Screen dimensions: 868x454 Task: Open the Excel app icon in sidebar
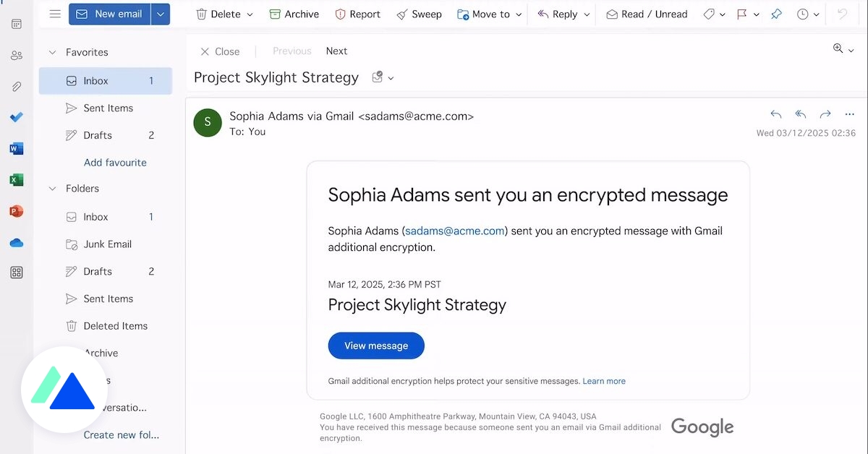[17, 180]
